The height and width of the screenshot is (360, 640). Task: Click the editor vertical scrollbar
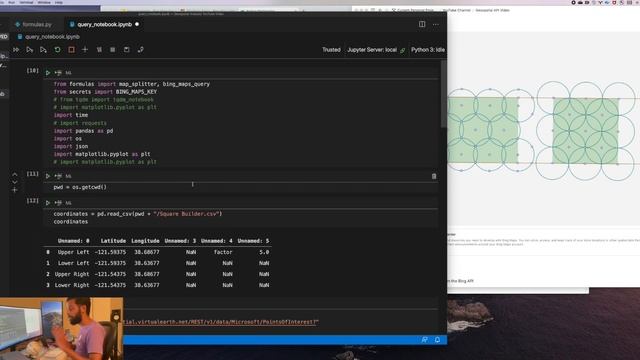point(443,94)
